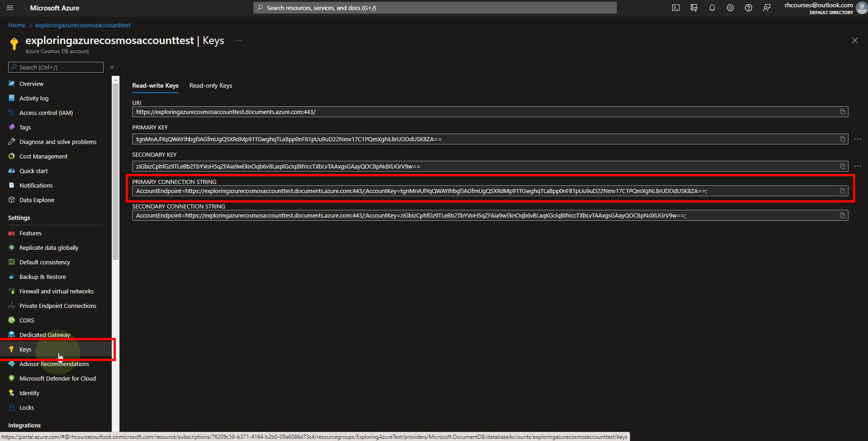Open Firewall and virtual networks
Viewport: 868px width, 441px height.
click(56, 291)
